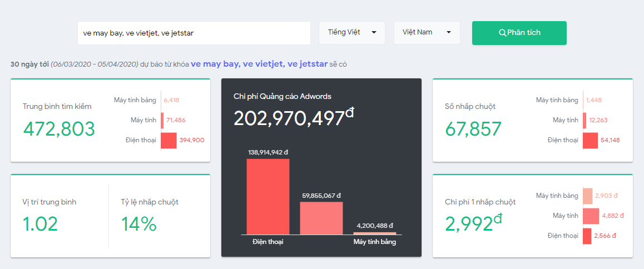Open the Tiếng Việt language dropdown
Viewport: 644px width, 269px height.
352,33
